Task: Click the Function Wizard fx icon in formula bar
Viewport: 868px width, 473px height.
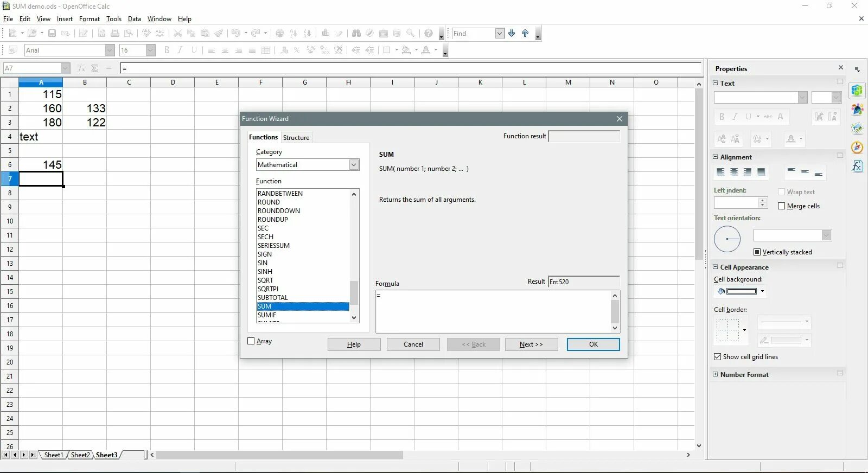Action: [81, 68]
